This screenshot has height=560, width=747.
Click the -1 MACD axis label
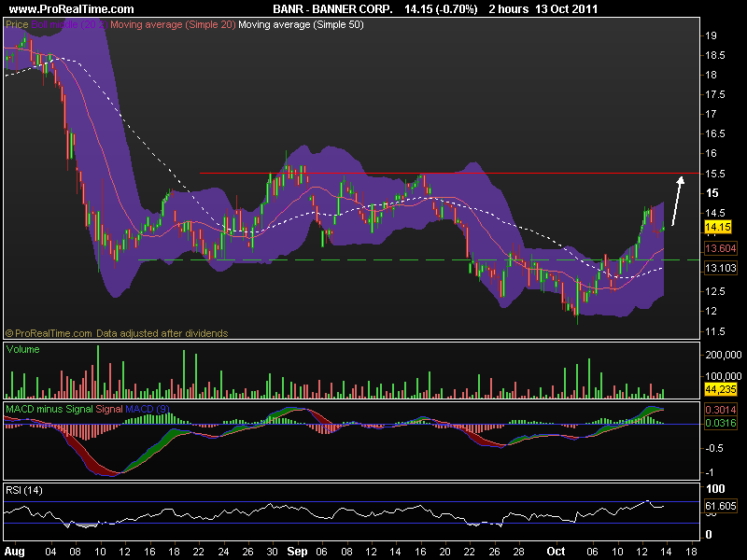click(x=709, y=473)
